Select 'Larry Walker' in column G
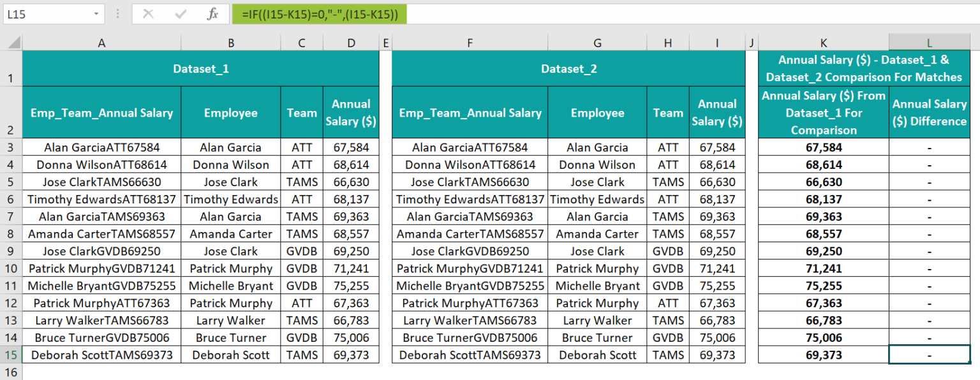This screenshot has width=980, height=380. 597,320
